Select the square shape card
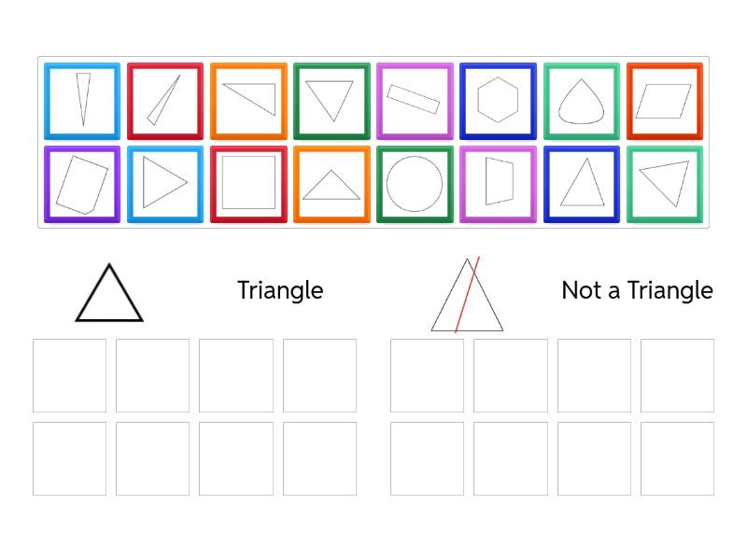This screenshot has height=560, width=747. pos(248,184)
